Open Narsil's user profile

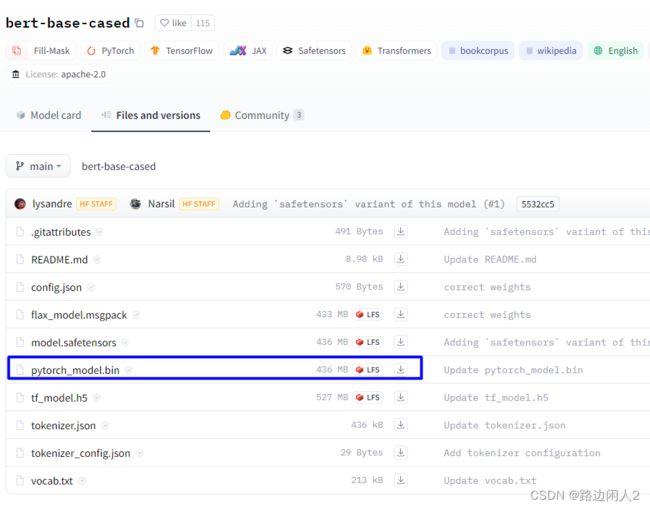point(161,204)
